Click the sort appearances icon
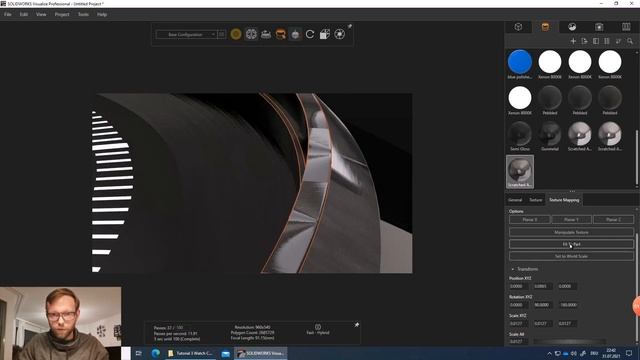The image size is (640, 360). coord(618,41)
